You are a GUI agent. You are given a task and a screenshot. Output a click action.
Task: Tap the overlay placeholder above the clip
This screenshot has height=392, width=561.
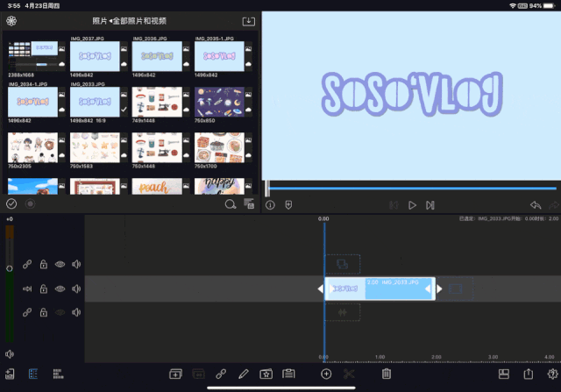tap(343, 264)
